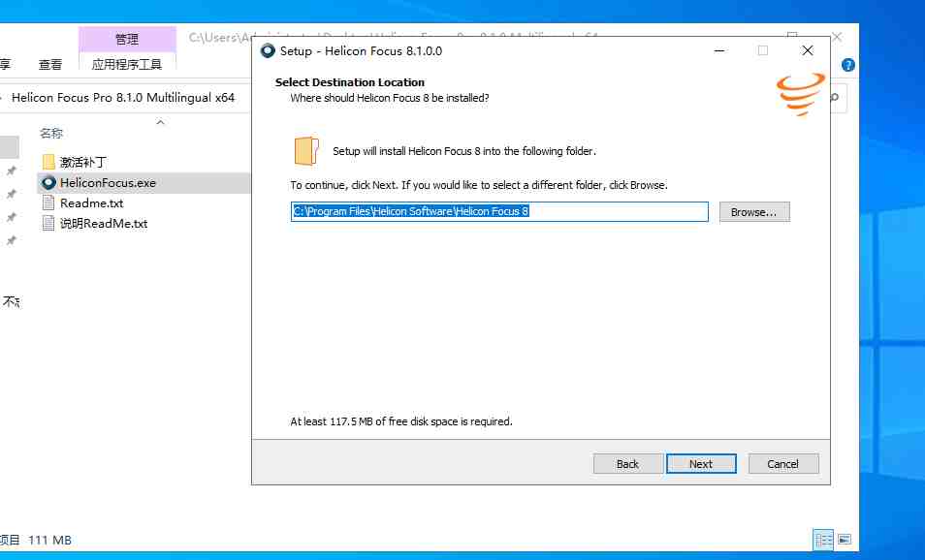Click the 名称 column header
The height and width of the screenshot is (560, 925).
(x=51, y=133)
